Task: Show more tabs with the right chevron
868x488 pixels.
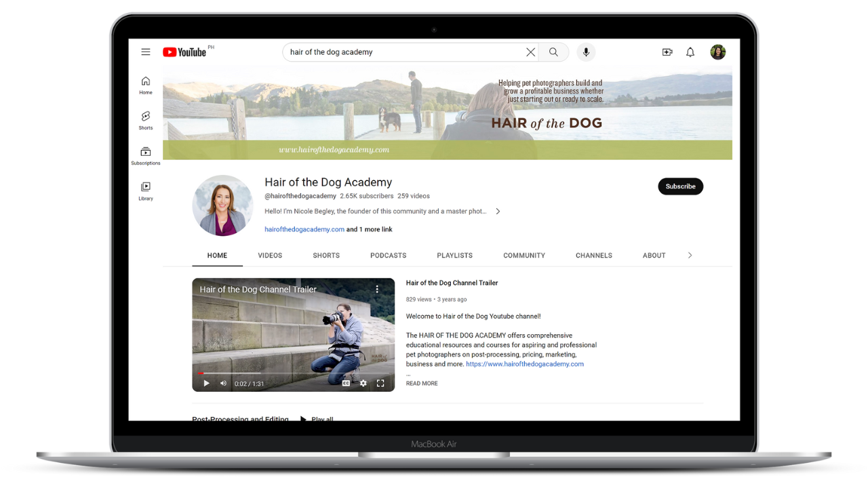Action: [690, 256]
